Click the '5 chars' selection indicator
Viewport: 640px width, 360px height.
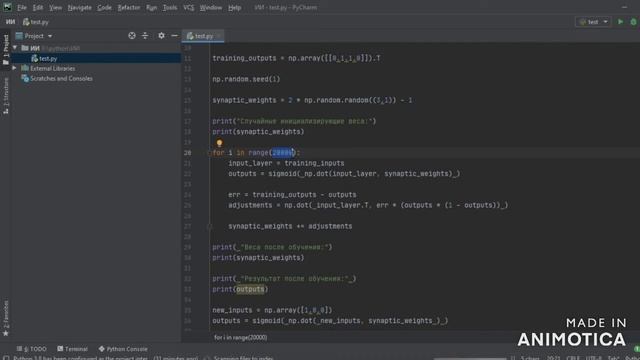coord(530,358)
